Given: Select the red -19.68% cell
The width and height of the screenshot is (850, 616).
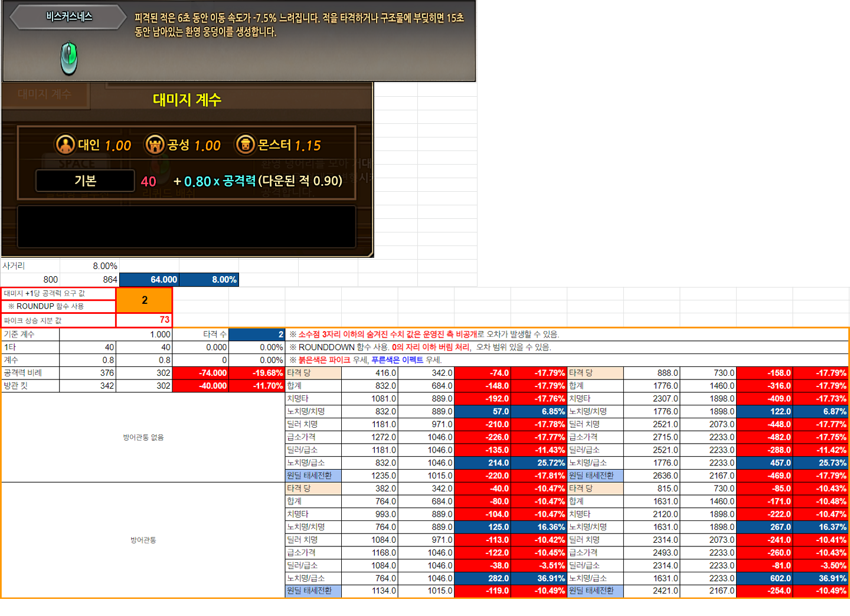Looking at the screenshot, I should (257, 373).
